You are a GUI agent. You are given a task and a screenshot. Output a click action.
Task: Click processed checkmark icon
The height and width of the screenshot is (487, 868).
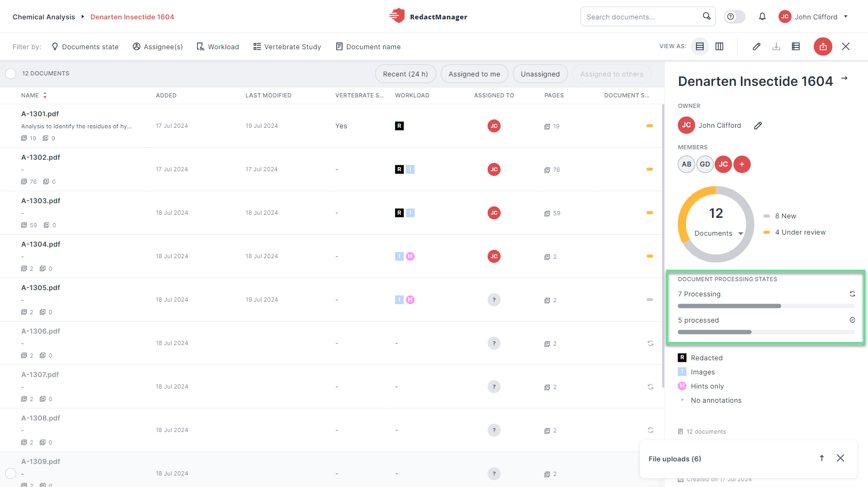(x=852, y=320)
